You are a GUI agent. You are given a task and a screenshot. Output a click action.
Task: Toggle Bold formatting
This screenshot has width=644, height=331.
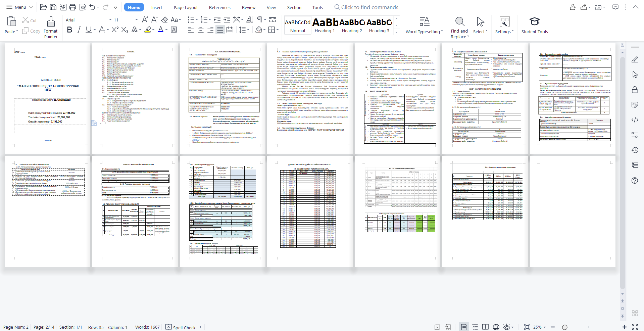click(69, 30)
